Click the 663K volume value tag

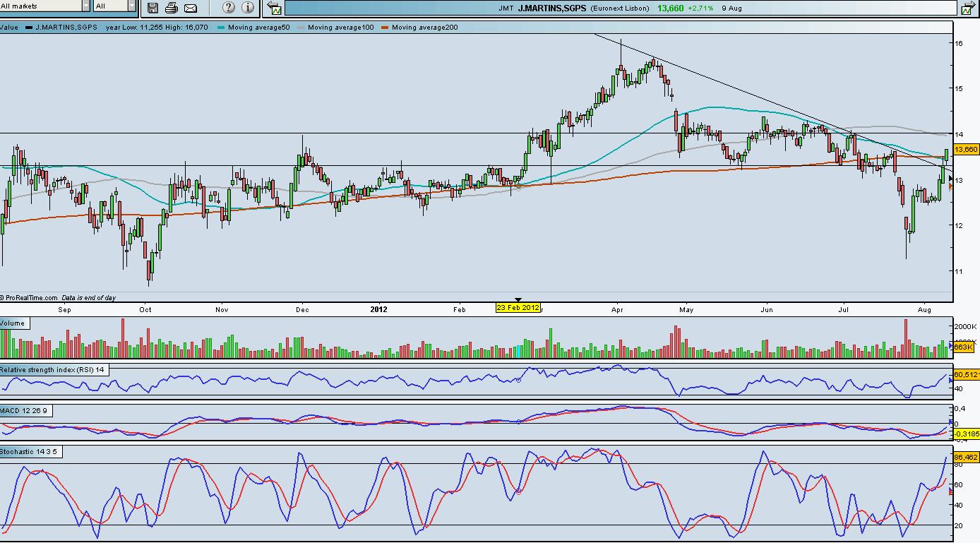click(x=963, y=347)
